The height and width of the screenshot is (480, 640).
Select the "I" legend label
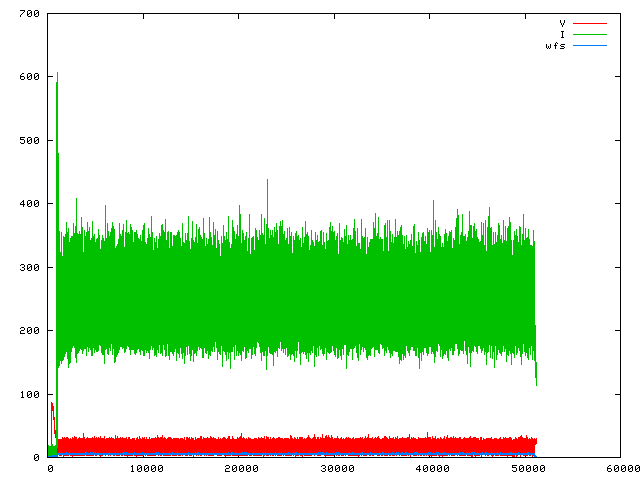563,34
